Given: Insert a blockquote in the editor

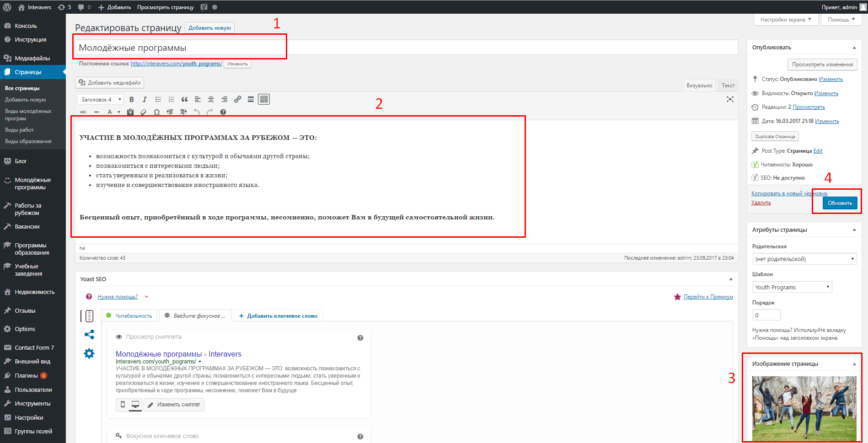Looking at the screenshot, I should (184, 99).
